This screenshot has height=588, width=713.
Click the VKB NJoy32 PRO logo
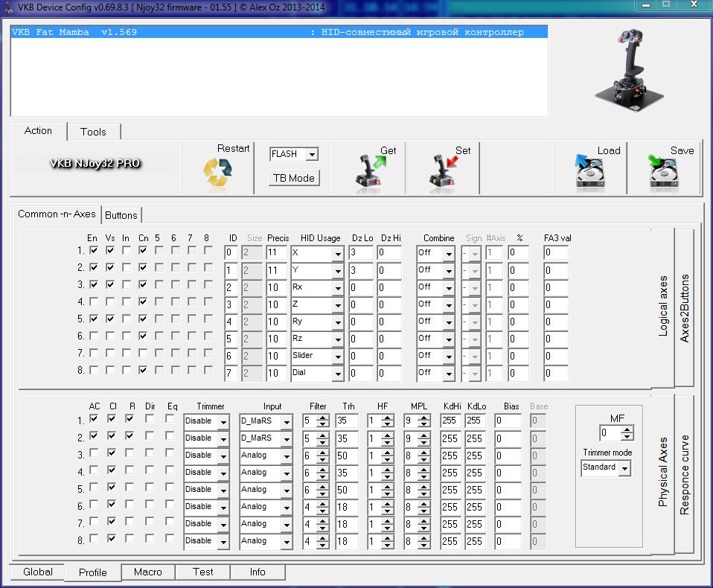[x=95, y=163]
